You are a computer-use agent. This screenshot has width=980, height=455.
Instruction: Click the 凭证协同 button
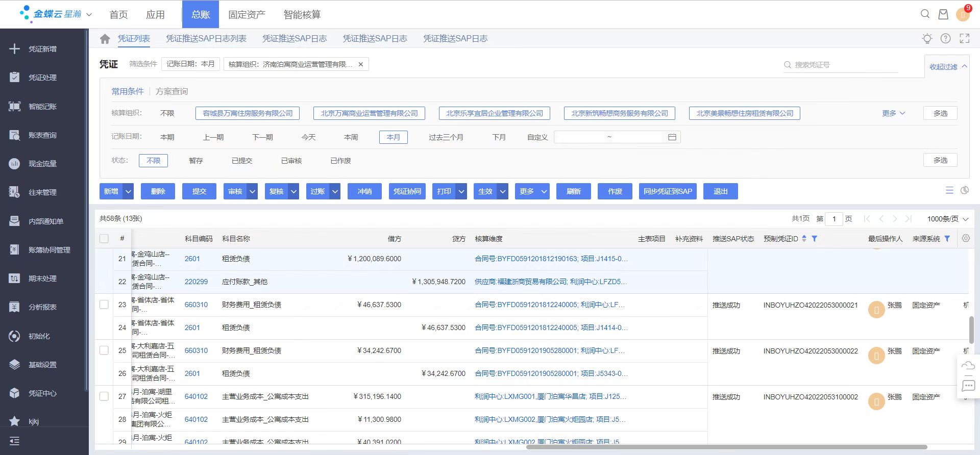pos(407,191)
